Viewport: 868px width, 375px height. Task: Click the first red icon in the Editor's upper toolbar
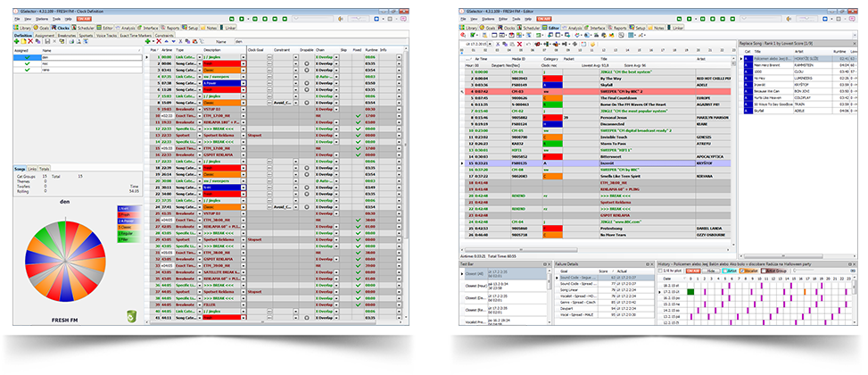coord(463,35)
